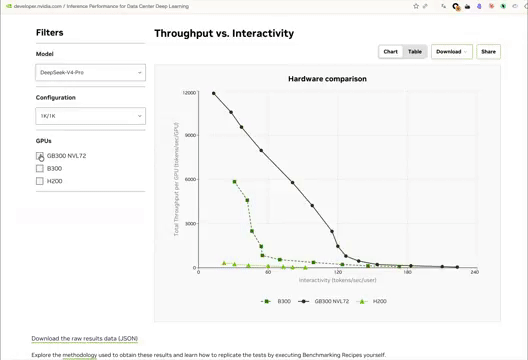Check the H200 GPU checkbox

pos(40,181)
